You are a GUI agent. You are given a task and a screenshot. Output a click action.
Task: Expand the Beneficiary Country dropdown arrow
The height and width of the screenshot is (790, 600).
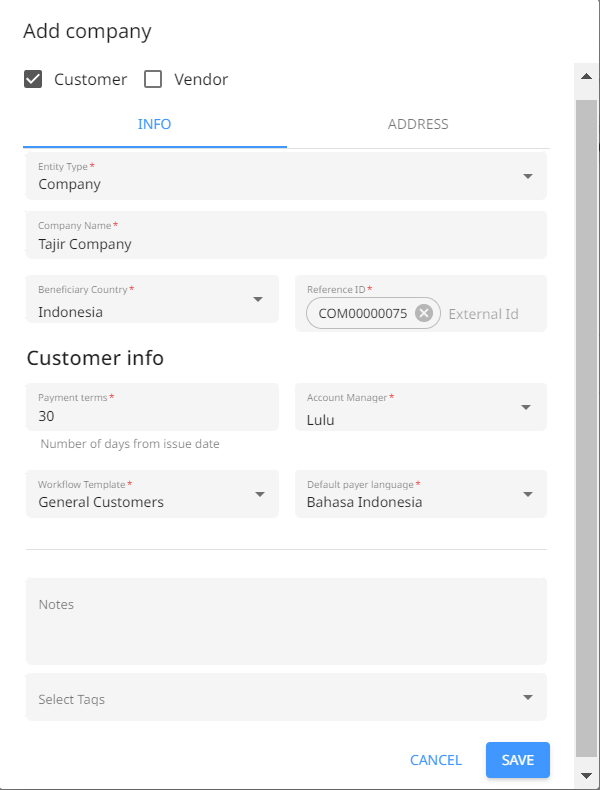tap(258, 299)
